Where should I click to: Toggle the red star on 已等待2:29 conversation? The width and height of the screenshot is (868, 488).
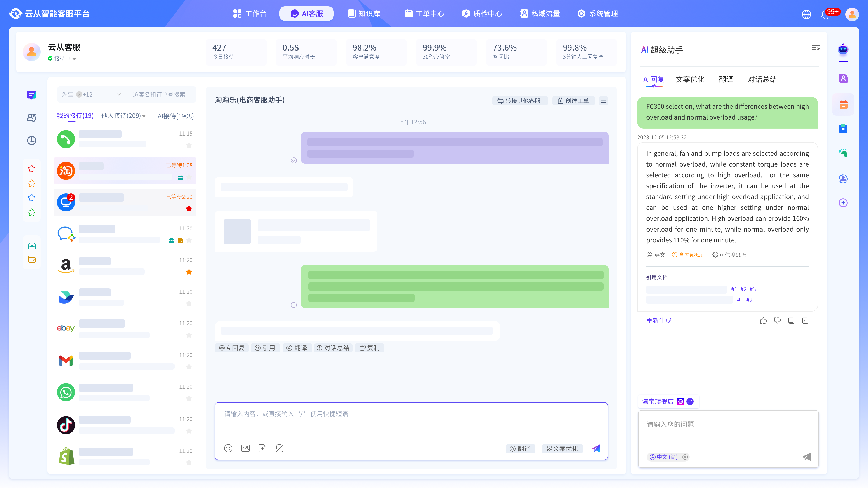[189, 209]
